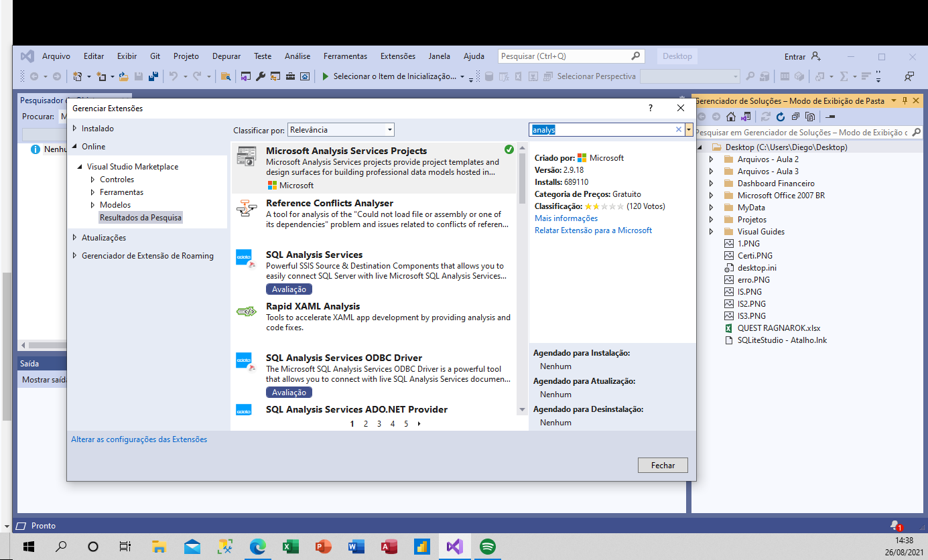The width and height of the screenshot is (928, 560).
Task: Open Excel from the taskbar
Action: point(291,546)
